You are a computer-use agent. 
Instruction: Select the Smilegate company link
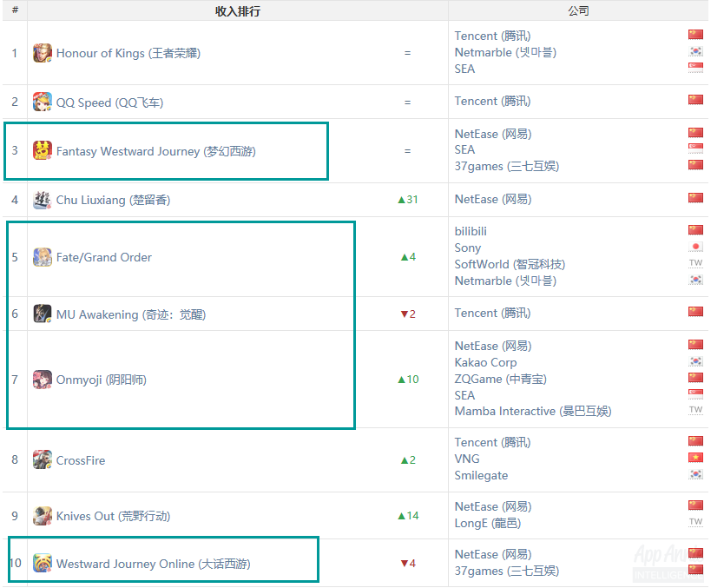481,475
